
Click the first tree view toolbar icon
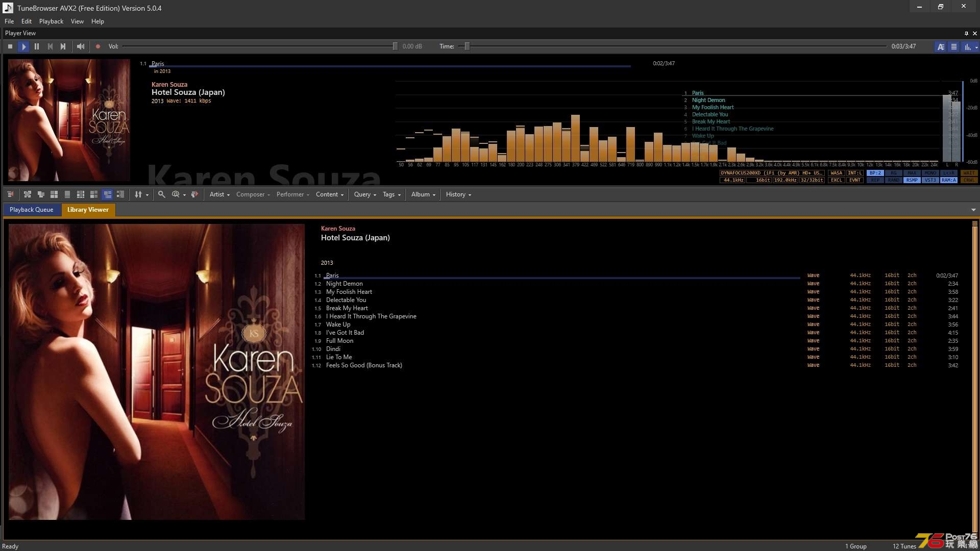click(x=10, y=194)
